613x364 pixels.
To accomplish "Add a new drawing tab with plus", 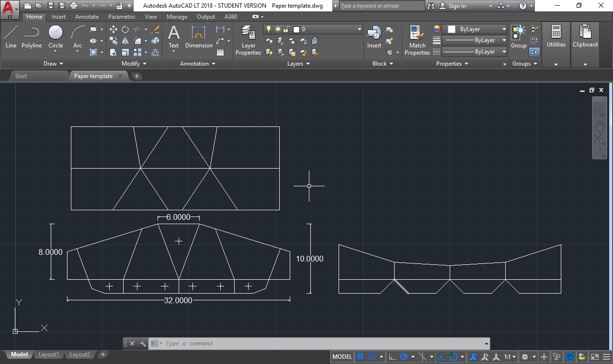I will pos(137,76).
